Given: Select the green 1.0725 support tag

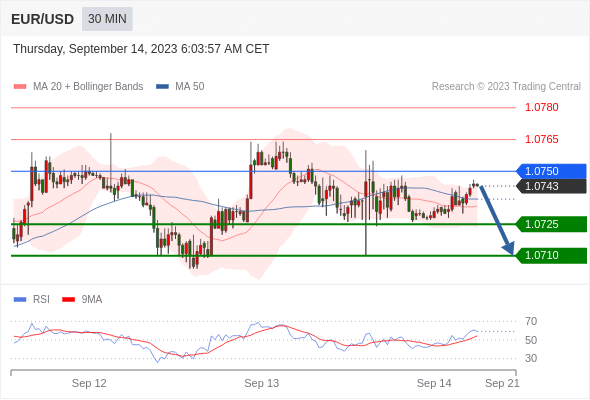Looking at the screenshot, I should (x=551, y=224).
